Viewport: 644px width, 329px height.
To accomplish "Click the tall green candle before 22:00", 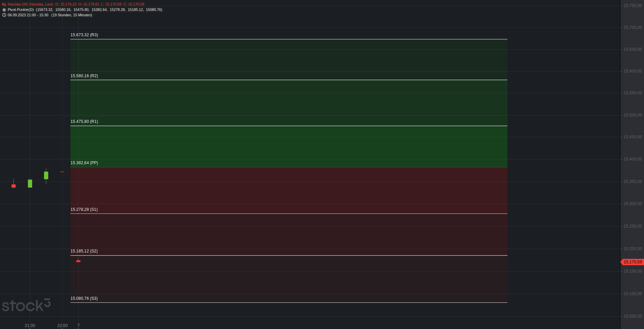I will 46,175.
